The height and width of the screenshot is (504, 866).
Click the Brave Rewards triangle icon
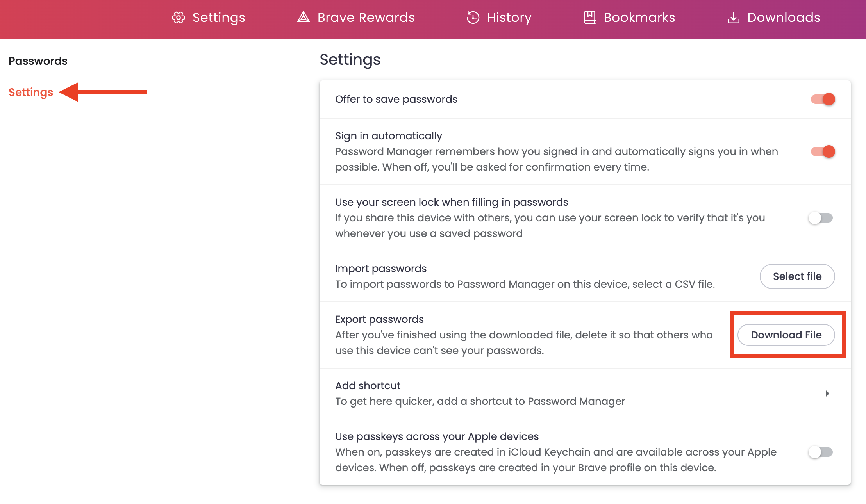[304, 17]
